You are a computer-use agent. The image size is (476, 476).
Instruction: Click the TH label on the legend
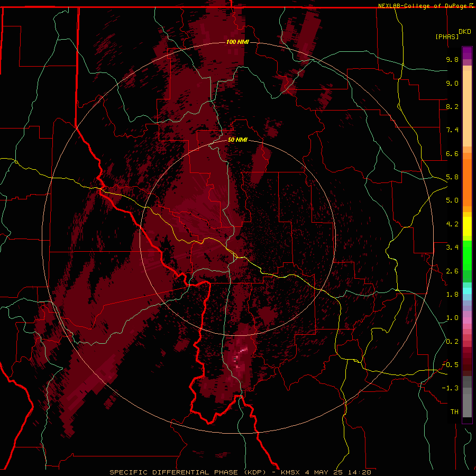(454, 412)
